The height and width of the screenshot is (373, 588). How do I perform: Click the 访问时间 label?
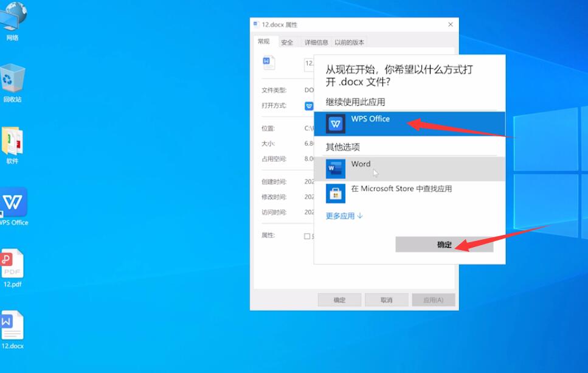point(274,212)
